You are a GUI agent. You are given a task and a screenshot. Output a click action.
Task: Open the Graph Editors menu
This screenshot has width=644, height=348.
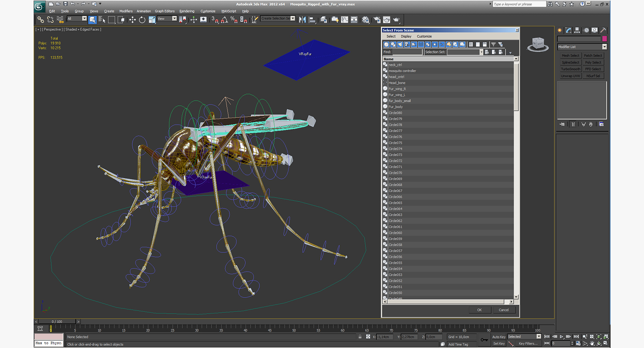point(164,11)
